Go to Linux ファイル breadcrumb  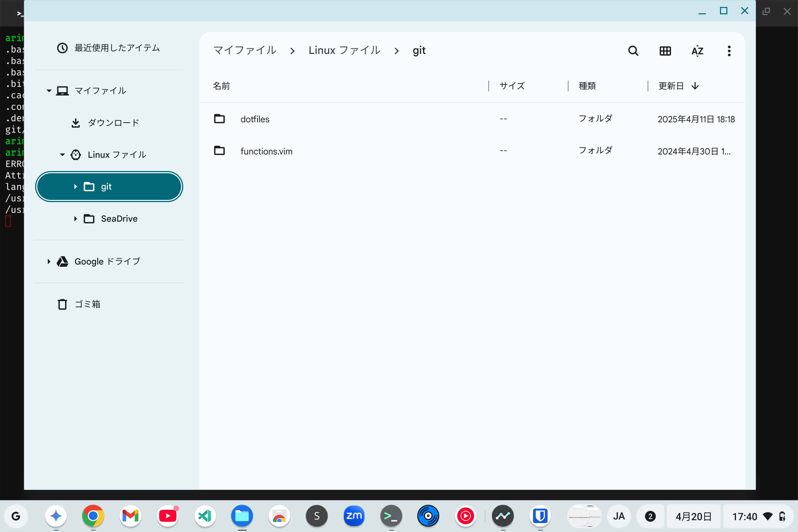tap(344, 50)
